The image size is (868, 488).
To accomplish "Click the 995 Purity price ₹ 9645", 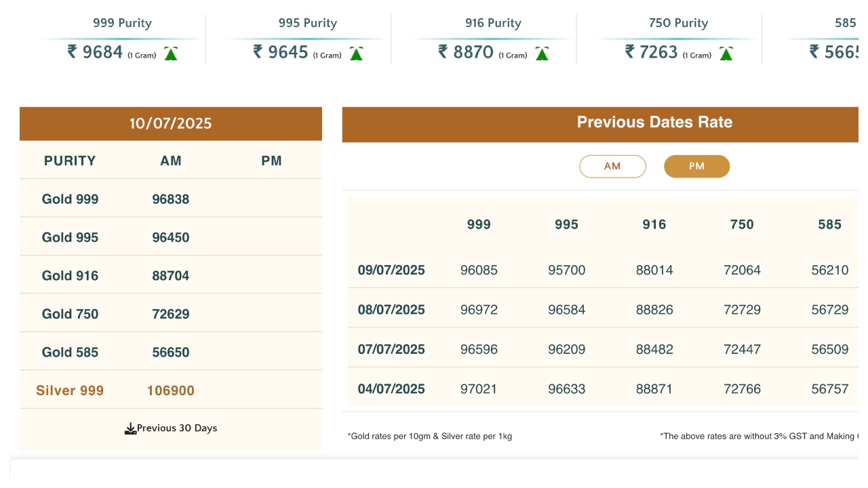I will coord(281,52).
